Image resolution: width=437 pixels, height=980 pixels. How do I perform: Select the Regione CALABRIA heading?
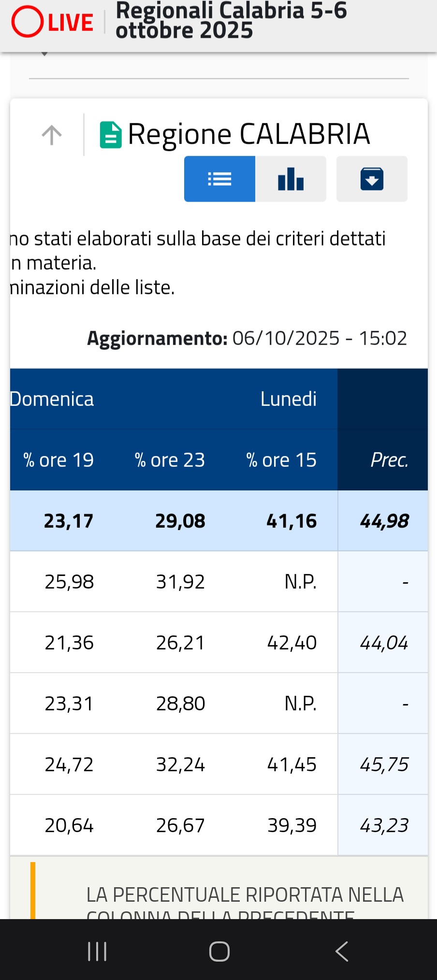coord(248,134)
